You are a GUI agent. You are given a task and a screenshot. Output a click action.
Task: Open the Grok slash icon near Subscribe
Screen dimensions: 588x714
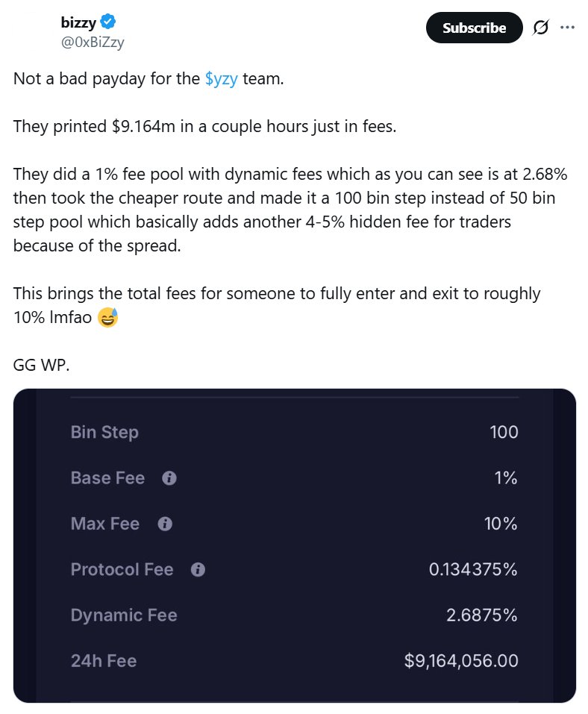click(541, 28)
